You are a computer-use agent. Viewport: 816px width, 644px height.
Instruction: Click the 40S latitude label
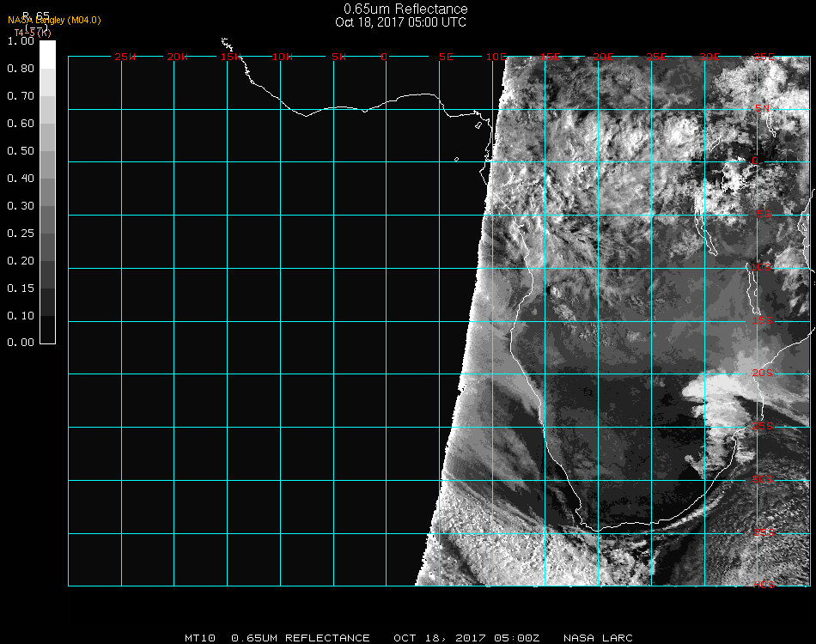coord(764,586)
